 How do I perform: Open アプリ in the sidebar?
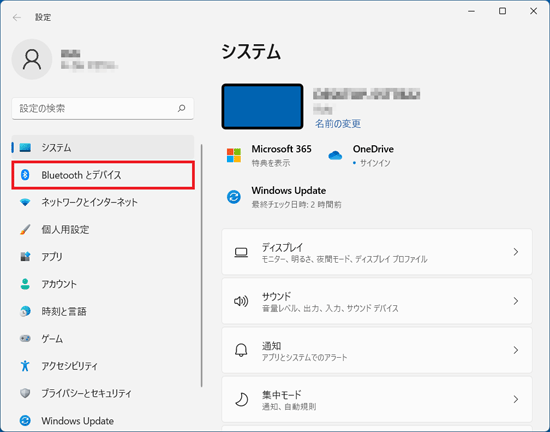point(103,257)
